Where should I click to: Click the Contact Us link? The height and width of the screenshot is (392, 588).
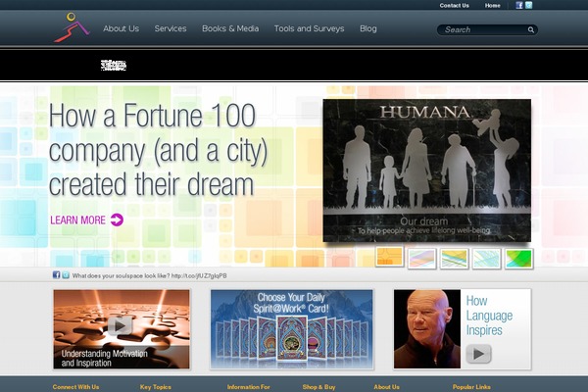454,6
